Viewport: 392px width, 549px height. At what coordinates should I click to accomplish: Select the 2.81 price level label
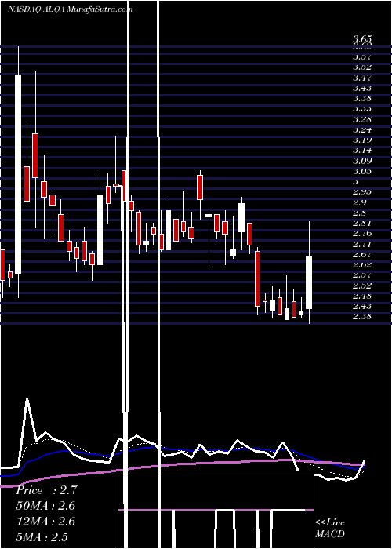(x=362, y=223)
